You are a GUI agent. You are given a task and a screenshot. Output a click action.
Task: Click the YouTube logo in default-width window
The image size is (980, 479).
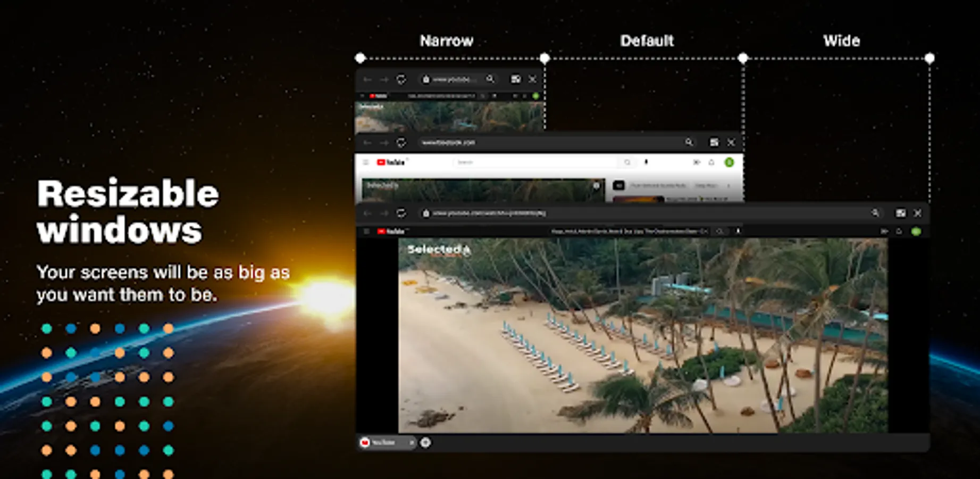(x=391, y=162)
